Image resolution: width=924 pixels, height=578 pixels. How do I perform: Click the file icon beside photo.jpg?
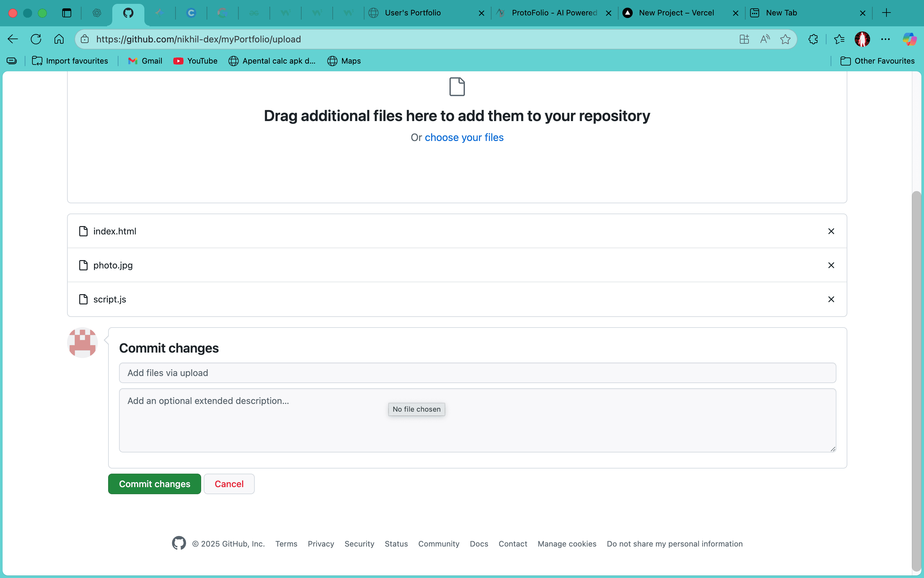click(83, 265)
